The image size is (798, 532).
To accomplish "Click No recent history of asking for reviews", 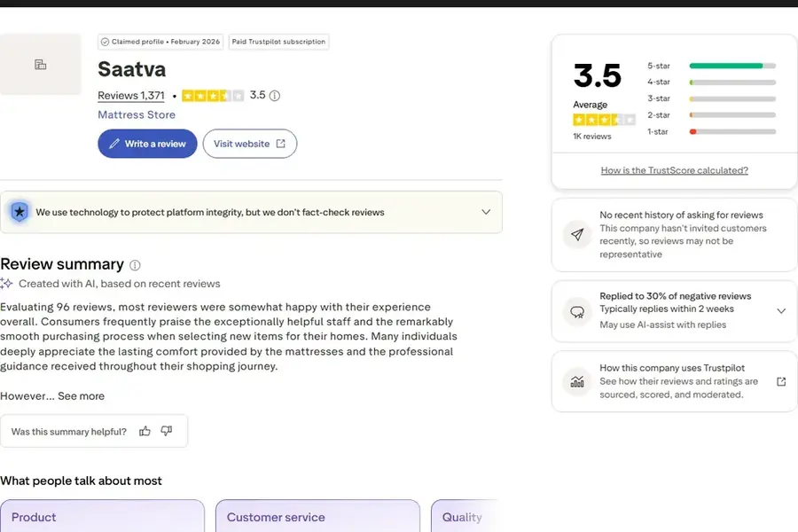I will point(681,215).
